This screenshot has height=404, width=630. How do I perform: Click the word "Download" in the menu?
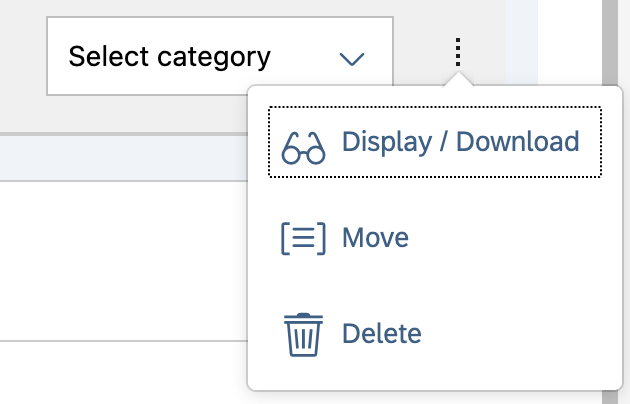(517, 142)
